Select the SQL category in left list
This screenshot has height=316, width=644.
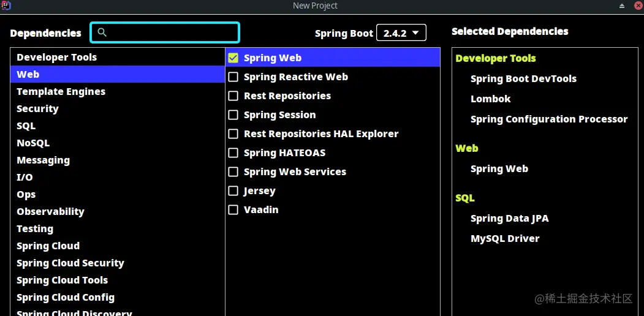click(x=118, y=126)
